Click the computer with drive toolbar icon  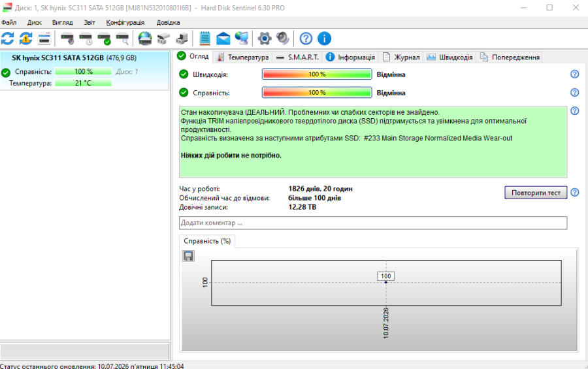[x=182, y=39]
